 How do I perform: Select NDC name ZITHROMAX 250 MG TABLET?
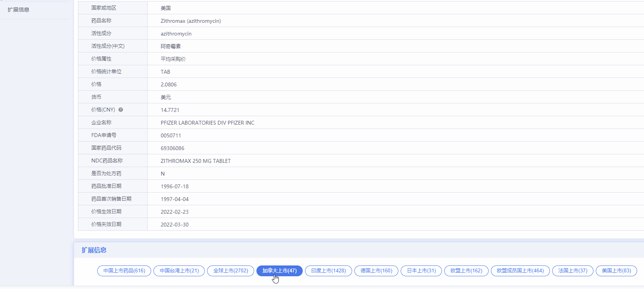tap(196, 161)
